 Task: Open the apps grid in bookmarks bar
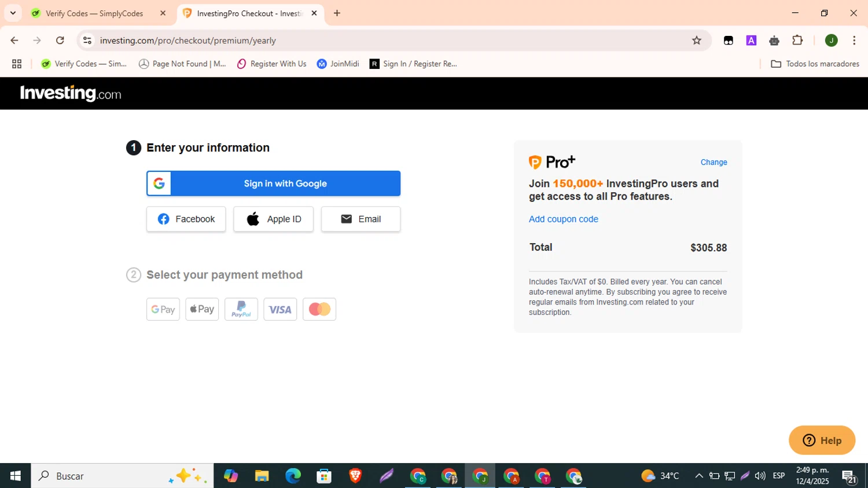[x=17, y=64]
